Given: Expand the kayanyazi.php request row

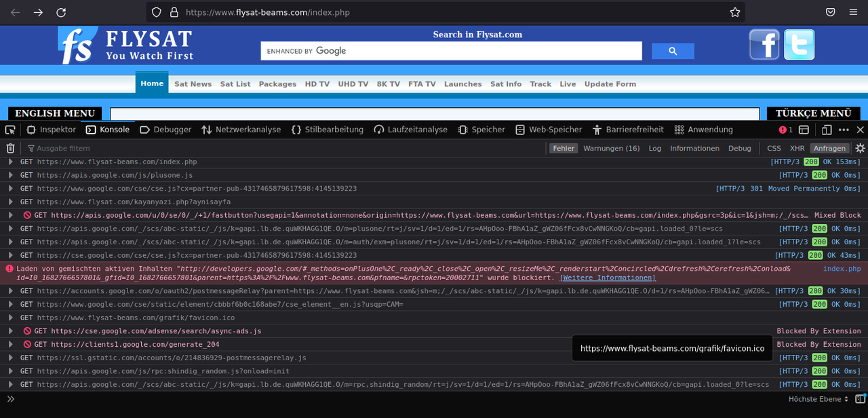Looking at the screenshot, I should point(10,202).
